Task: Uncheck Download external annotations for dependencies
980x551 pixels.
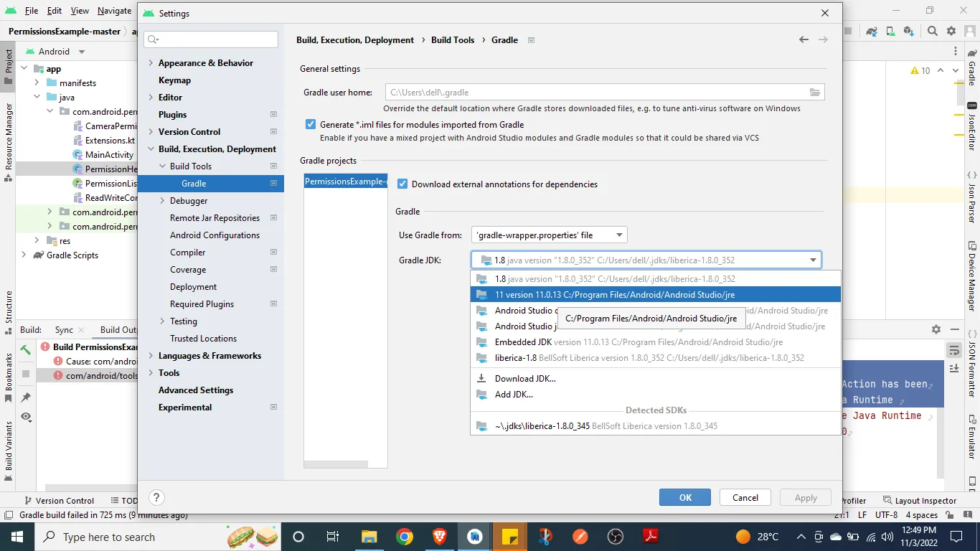Action: tap(402, 184)
